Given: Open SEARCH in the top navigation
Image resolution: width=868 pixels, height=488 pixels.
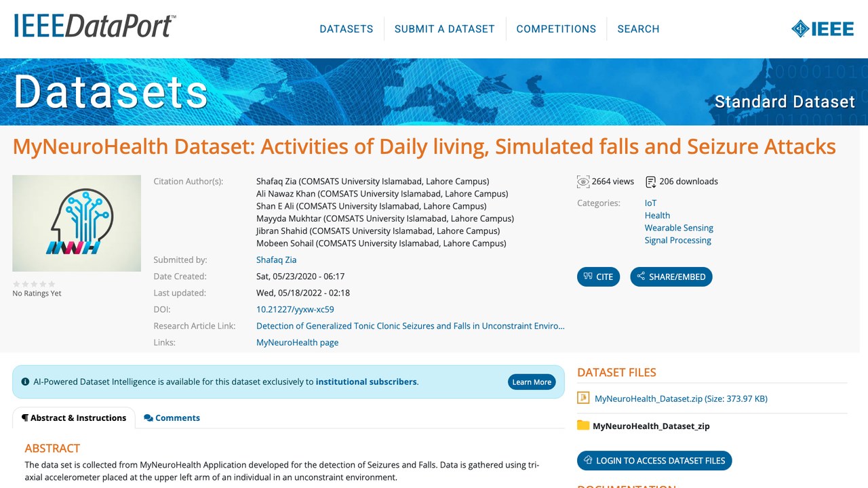Looking at the screenshot, I should 638,29.
